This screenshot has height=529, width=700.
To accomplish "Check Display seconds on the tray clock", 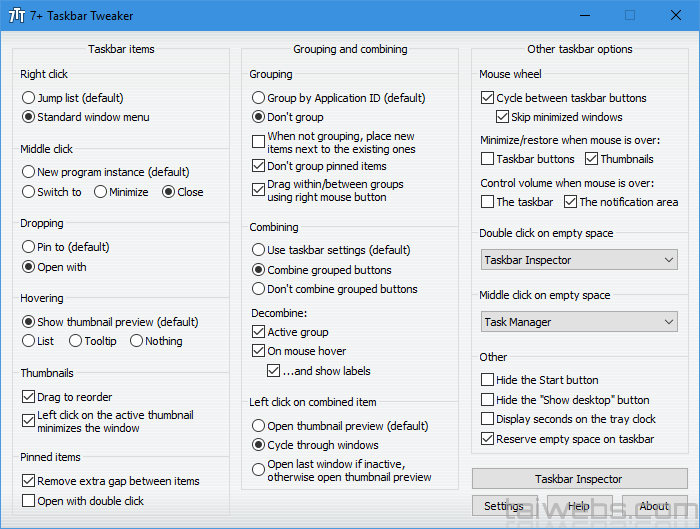I will 488,419.
